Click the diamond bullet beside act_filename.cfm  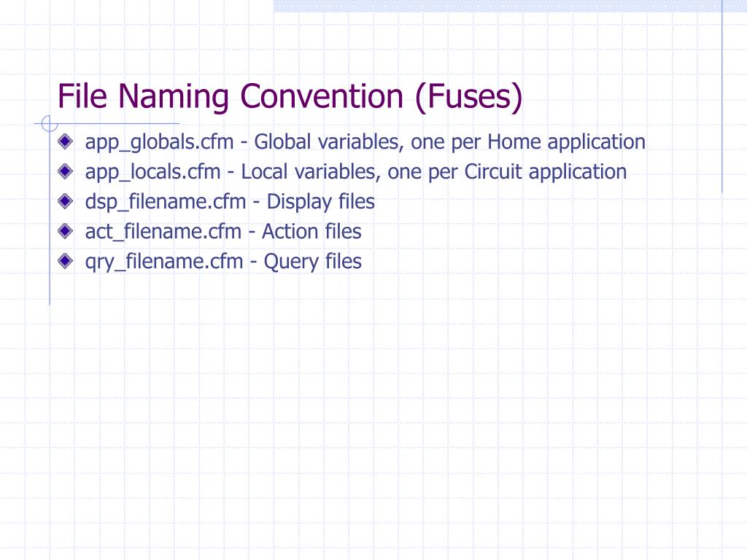pyautogui.click(x=65, y=231)
